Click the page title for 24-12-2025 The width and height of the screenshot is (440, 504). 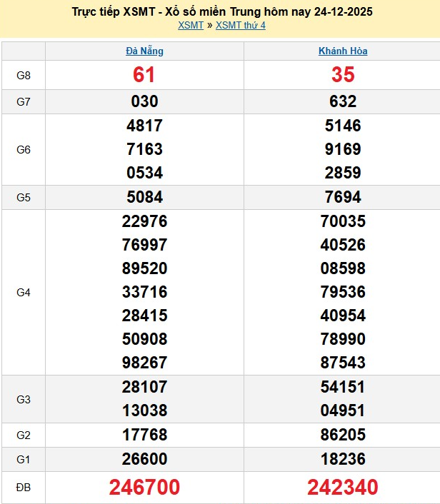pyautogui.click(x=222, y=11)
